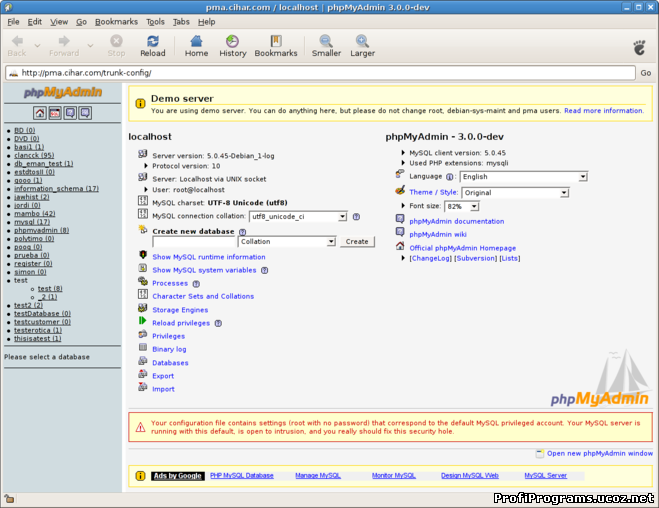Click the Databases icon
The image size is (659, 508).
click(x=143, y=361)
